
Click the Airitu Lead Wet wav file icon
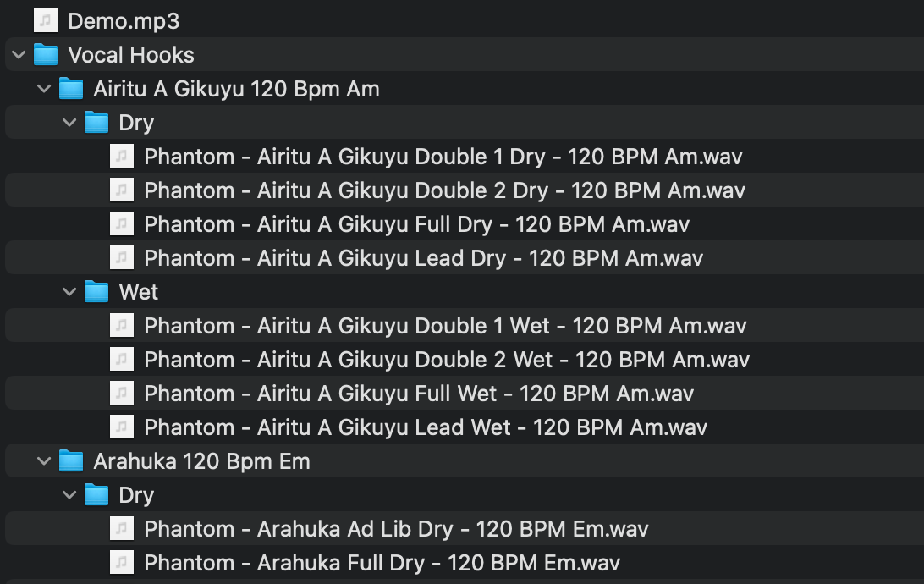(x=122, y=427)
